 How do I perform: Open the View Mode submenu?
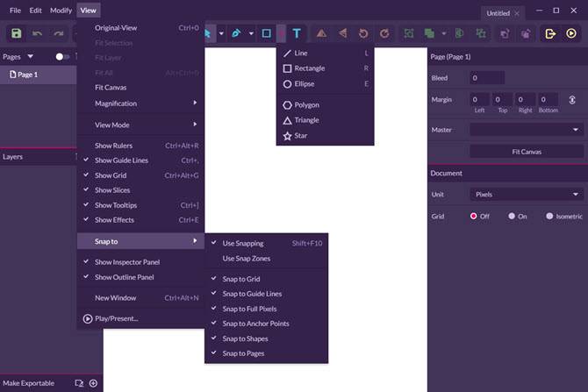click(140, 125)
